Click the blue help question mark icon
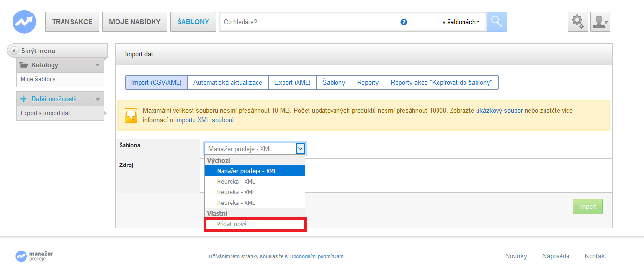644x280 pixels. click(404, 22)
